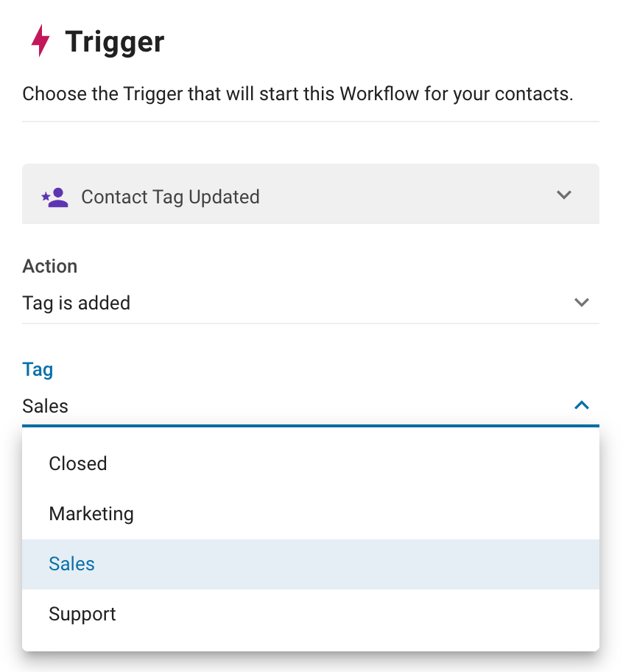Click the Sales value in Tag field

click(x=46, y=406)
